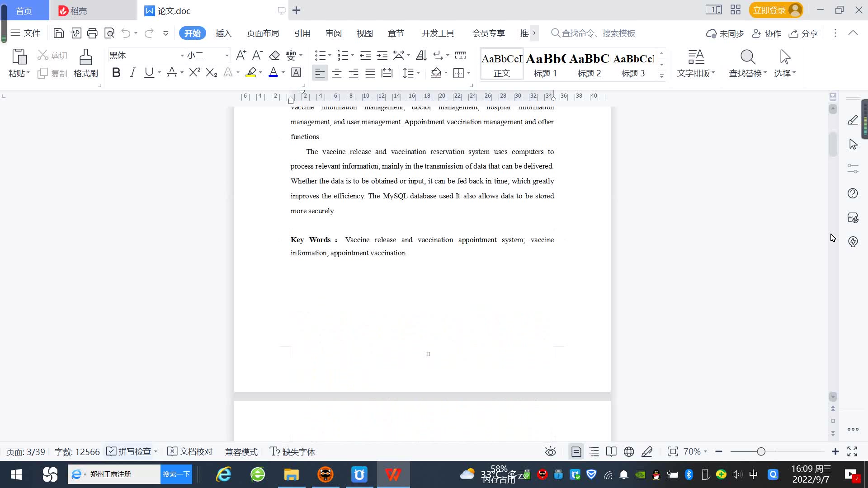
Task: Expand the font name combo box
Action: 182,56
